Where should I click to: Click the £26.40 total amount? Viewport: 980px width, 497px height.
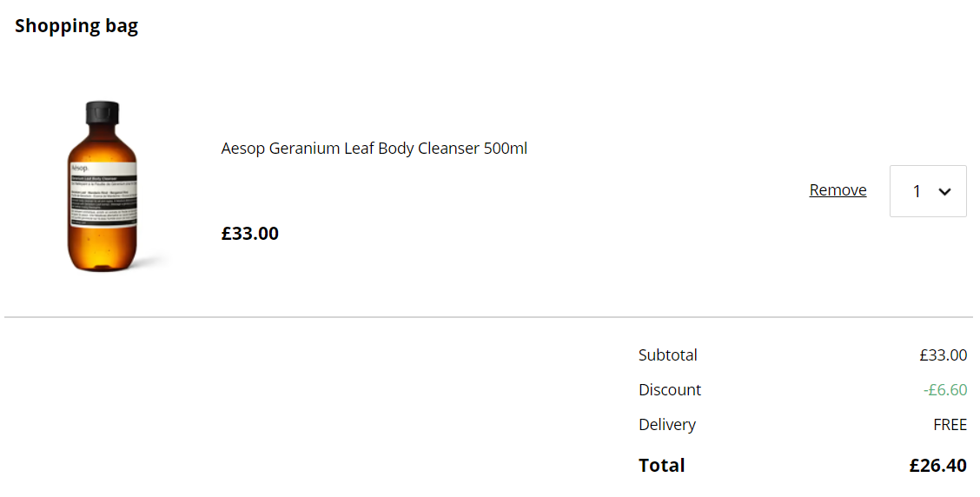coord(937,465)
